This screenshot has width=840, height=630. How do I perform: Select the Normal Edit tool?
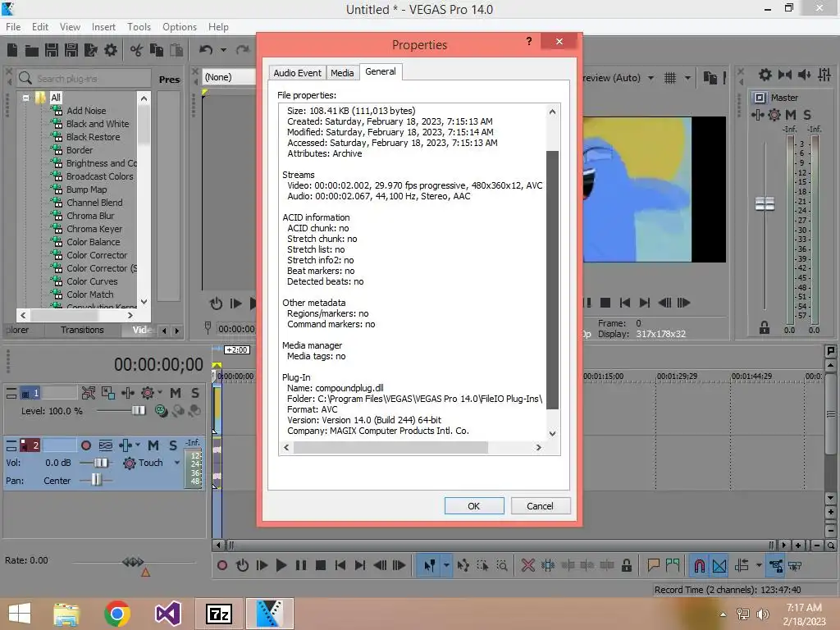click(x=429, y=566)
